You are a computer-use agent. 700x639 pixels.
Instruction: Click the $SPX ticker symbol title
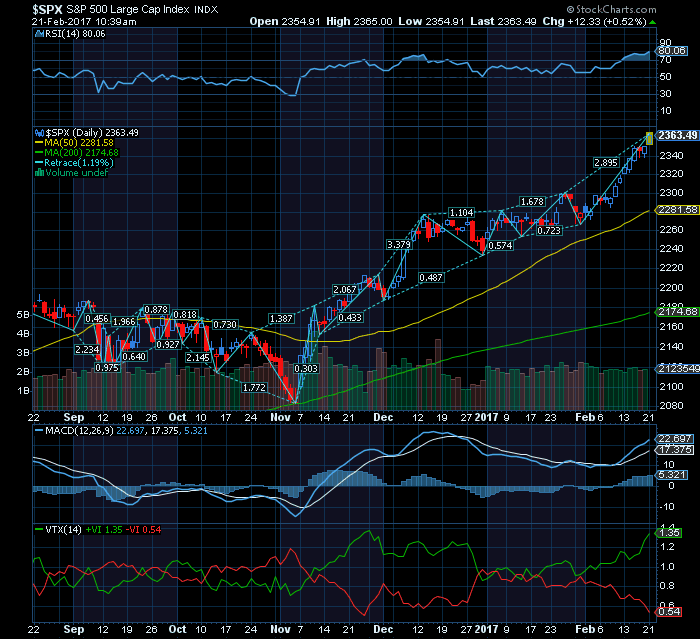pyautogui.click(x=47, y=9)
